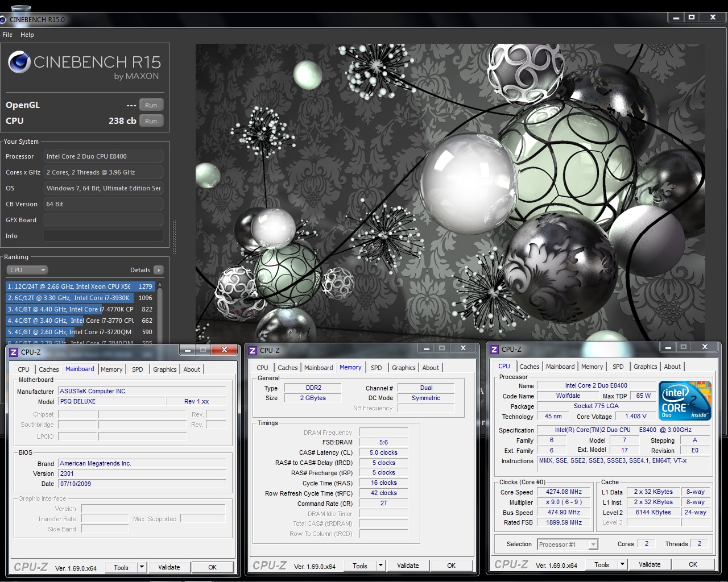This screenshot has width=728, height=582.
Task: Click OK in Mainboard CPU-Z window
Action: [x=212, y=567]
